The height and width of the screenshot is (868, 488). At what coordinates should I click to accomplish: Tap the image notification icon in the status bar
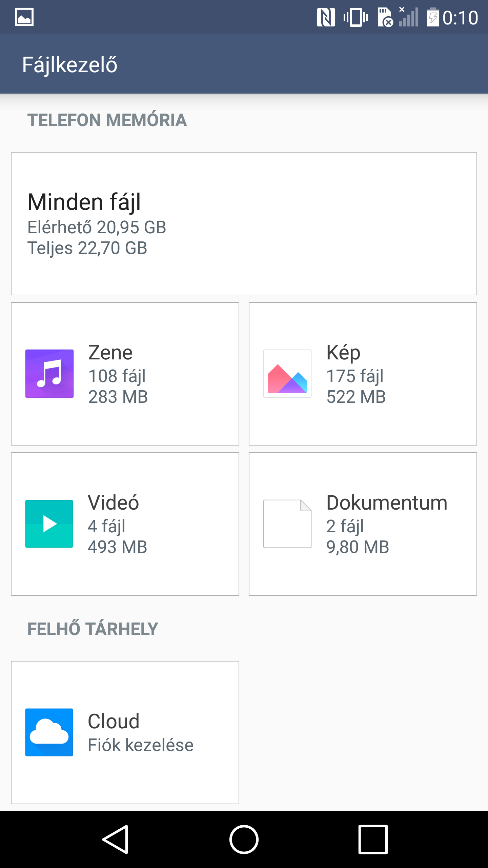(24, 17)
